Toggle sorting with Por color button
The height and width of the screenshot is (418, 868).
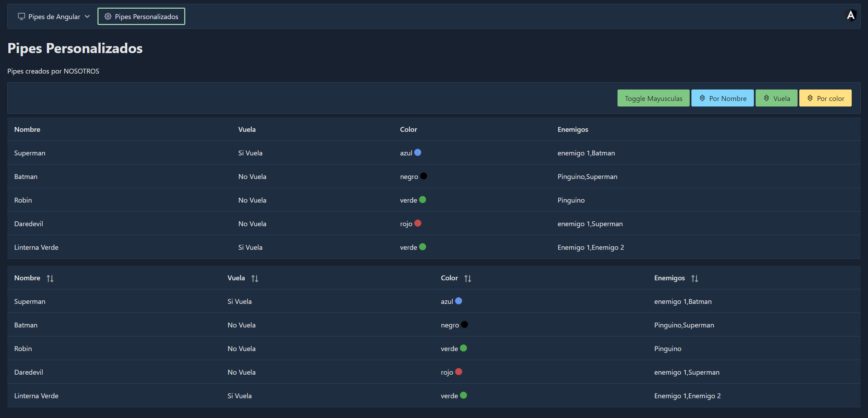pyautogui.click(x=825, y=98)
